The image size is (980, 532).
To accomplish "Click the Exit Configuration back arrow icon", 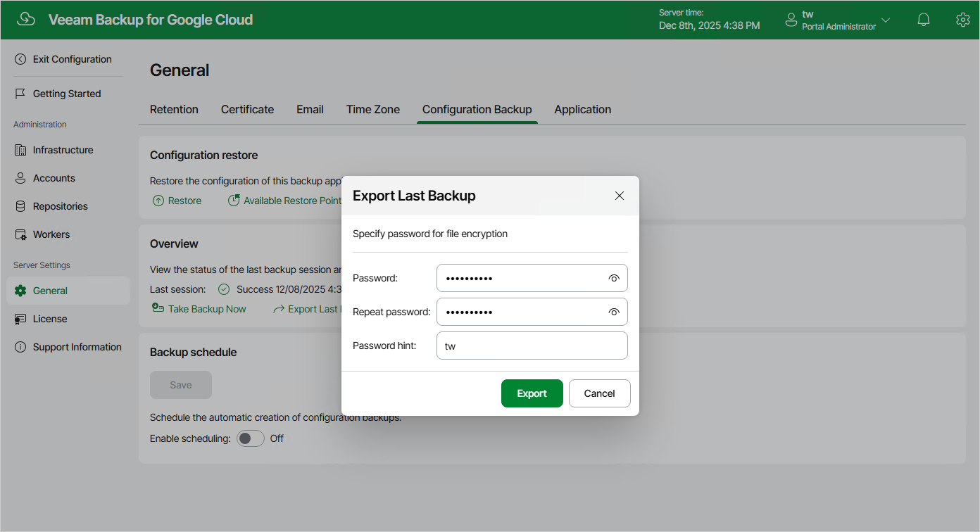I will (20, 59).
